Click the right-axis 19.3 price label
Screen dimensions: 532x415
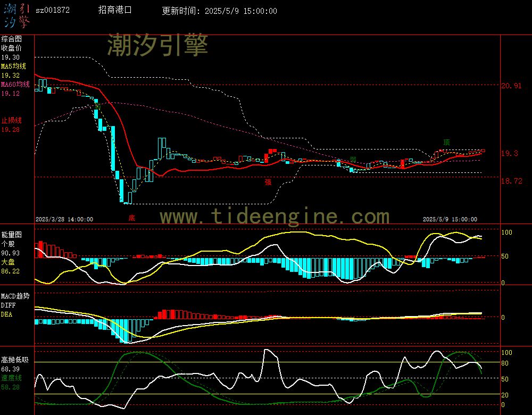point(510,153)
